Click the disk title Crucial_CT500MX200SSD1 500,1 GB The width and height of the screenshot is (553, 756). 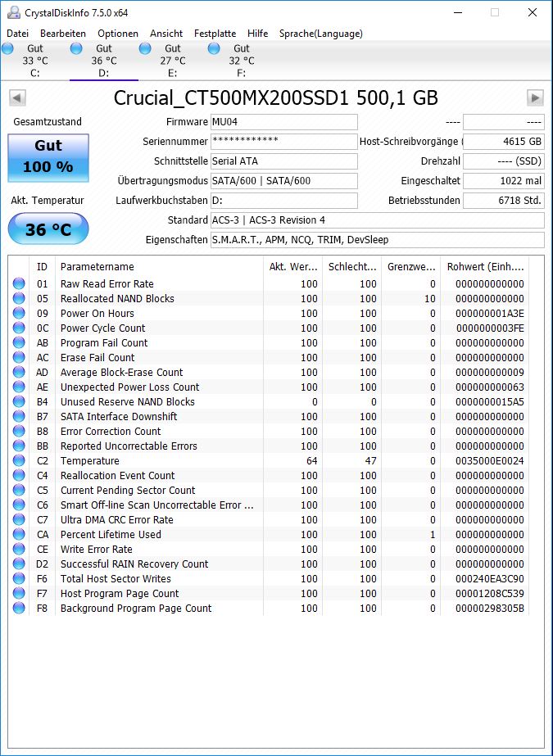[x=276, y=97]
